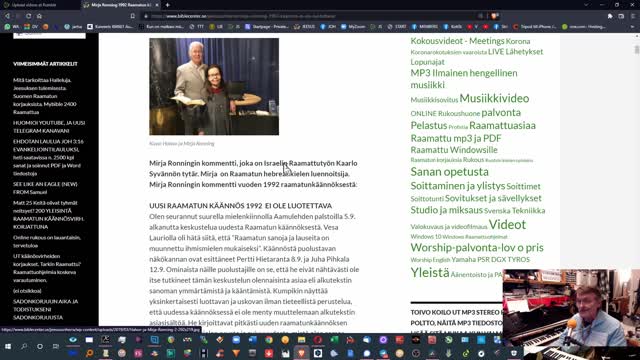Click the photo of Kauko and Mirja Ronning
The width and height of the screenshot is (640, 360).
tap(214, 87)
